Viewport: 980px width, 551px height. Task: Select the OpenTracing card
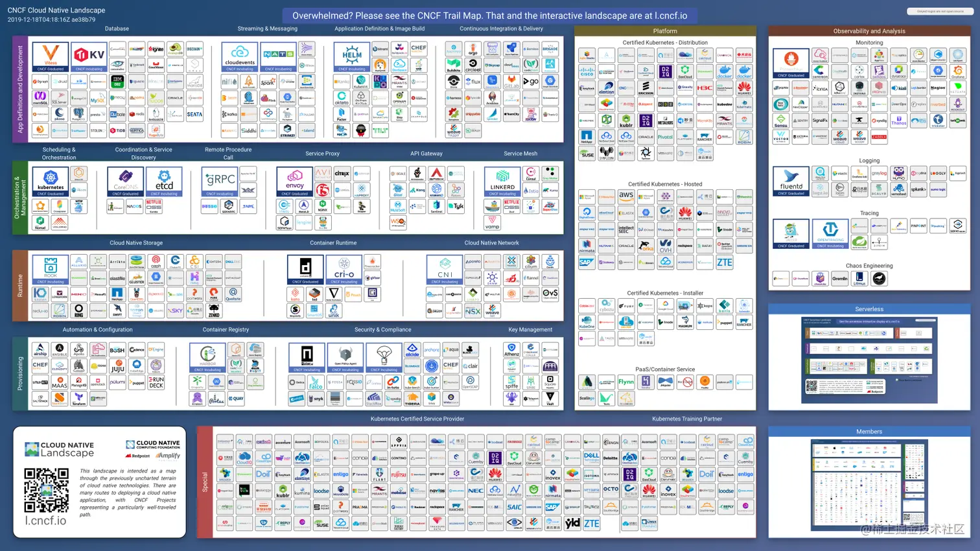(x=830, y=234)
